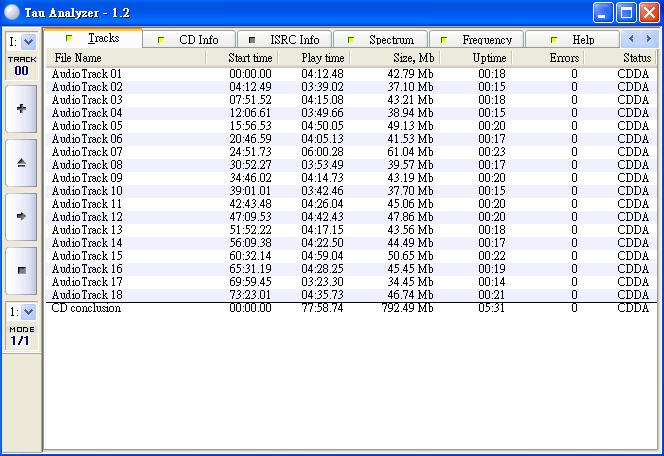
Task: Click play time 06:00.28 of track 07
Action: (x=322, y=152)
